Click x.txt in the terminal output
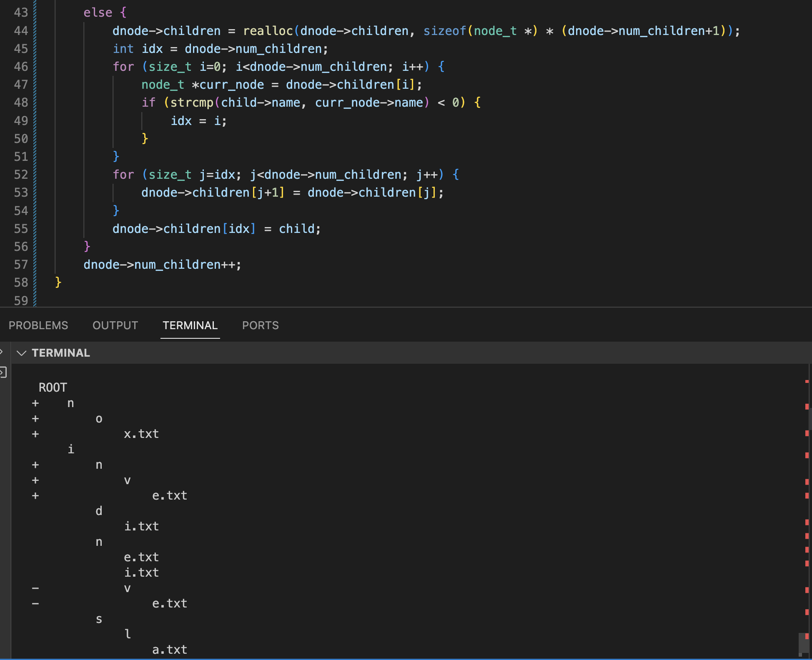 [141, 434]
